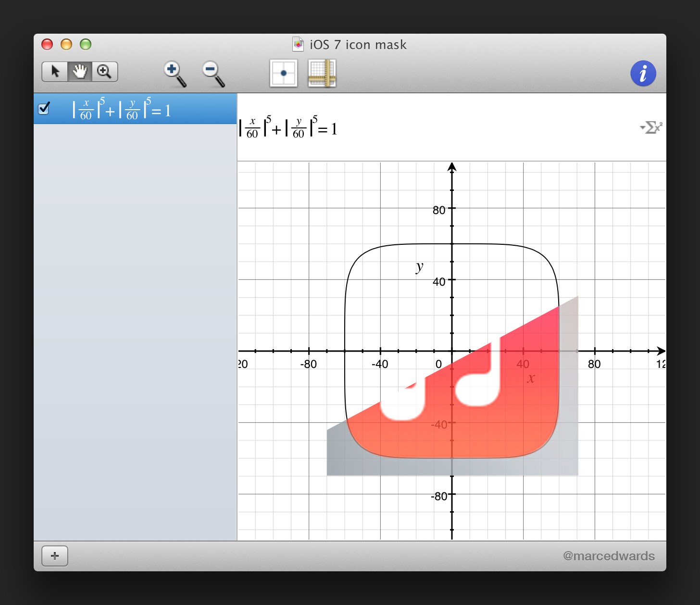The height and width of the screenshot is (605, 700).
Task: Click the document proxy icon in the title bar
Action: [x=298, y=44]
